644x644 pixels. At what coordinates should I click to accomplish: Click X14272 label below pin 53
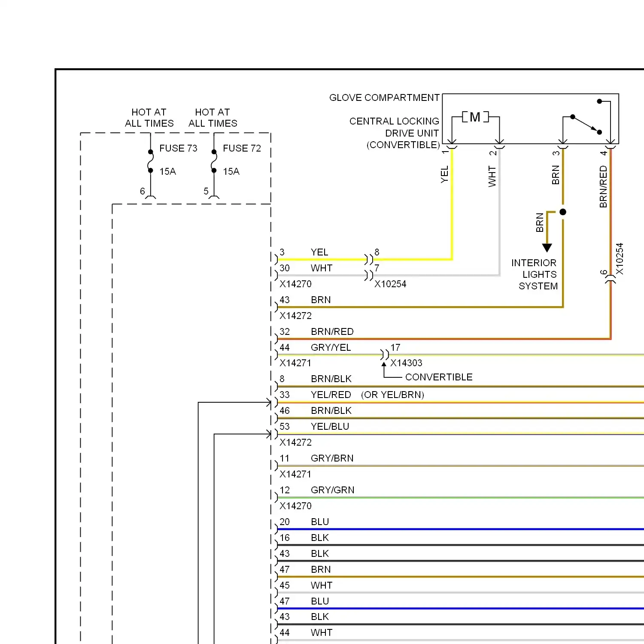295,442
